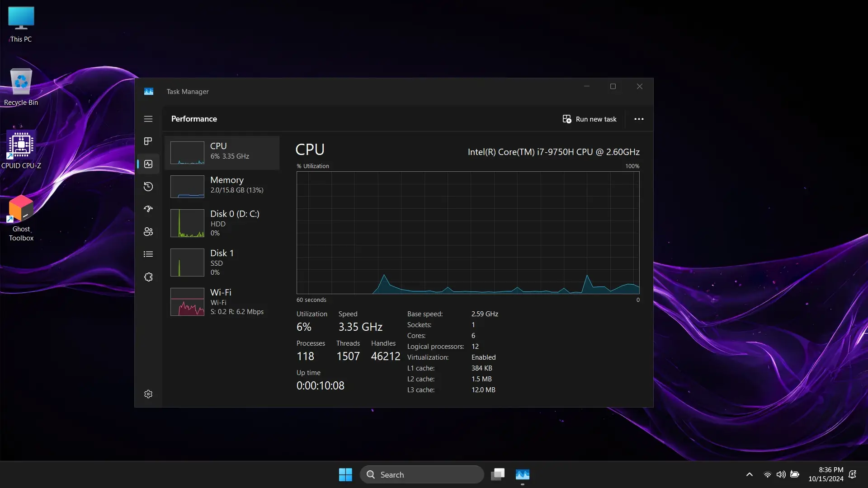Viewport: 868px width, 488px height.
Task: Select the Wi-Fi performance item
Action: (x=222, y=302)
